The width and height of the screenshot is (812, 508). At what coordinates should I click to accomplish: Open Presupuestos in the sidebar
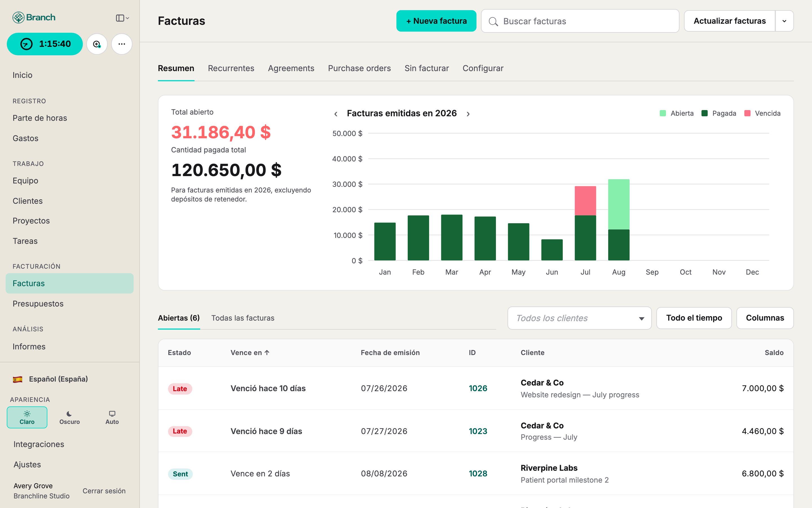69,304
